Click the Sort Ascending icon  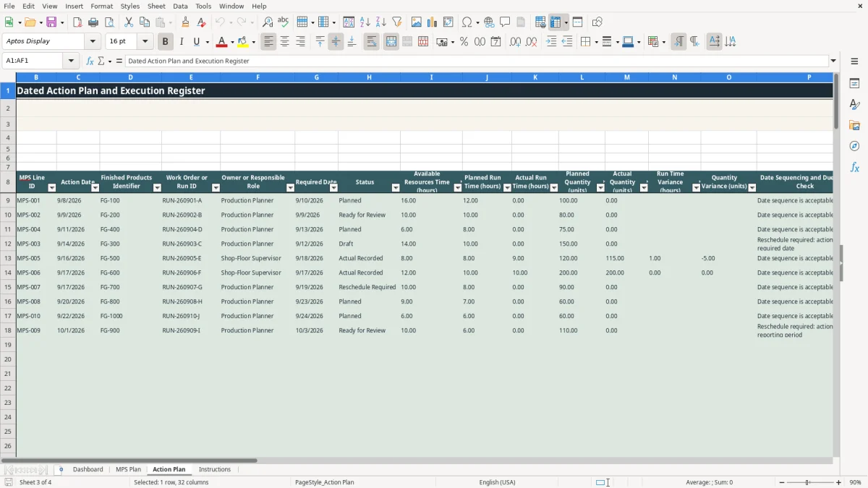coord(365,22)
